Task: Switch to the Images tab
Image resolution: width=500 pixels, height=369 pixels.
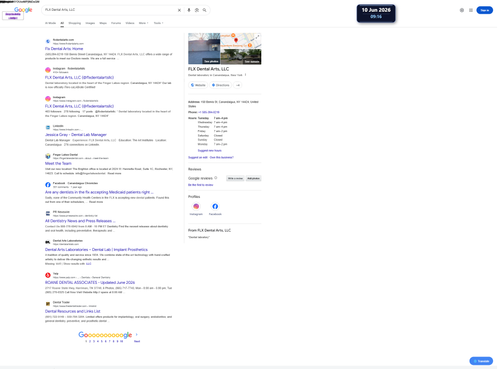Action: pos(90,23)
